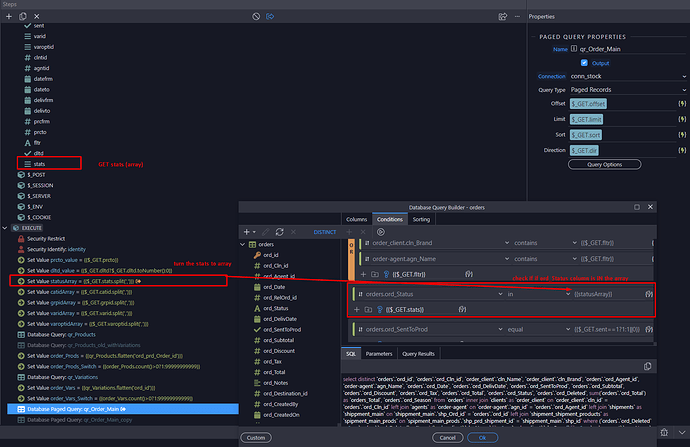Click the add dropdown plus in Query Builder toolbar
This screenshot has width=690, height=447.
(x=249, y=232)
